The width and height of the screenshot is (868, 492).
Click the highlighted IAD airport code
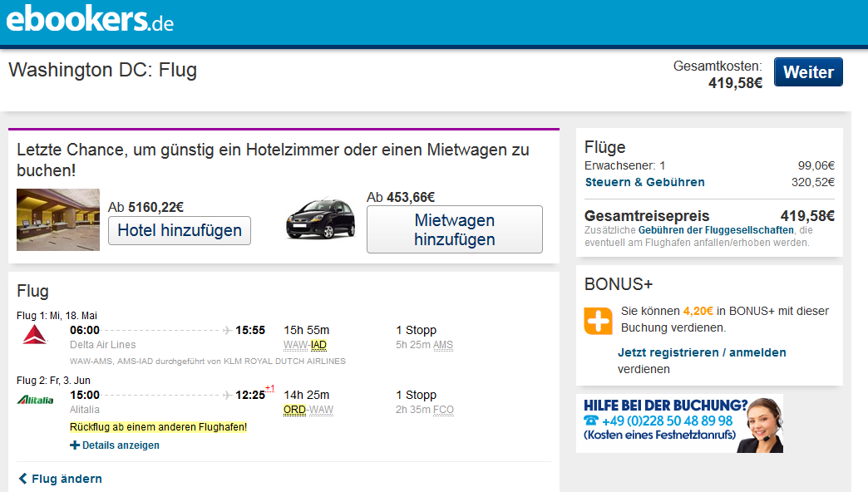click(318, 345)
